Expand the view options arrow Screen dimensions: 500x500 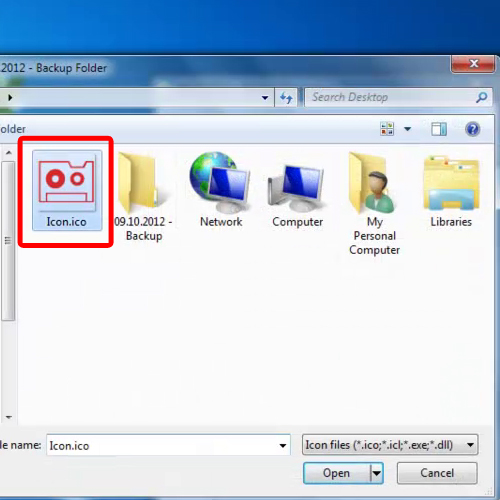407,129
